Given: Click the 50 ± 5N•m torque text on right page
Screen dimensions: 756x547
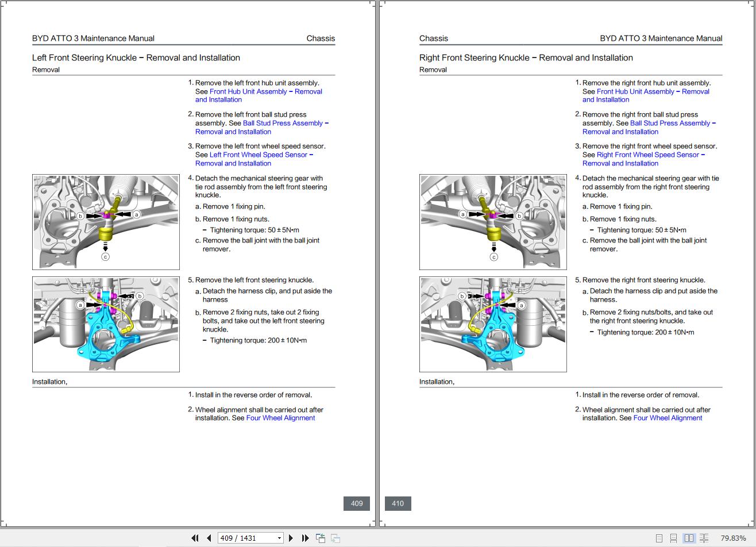Looking at the screenshot, I should click(642, 230).
